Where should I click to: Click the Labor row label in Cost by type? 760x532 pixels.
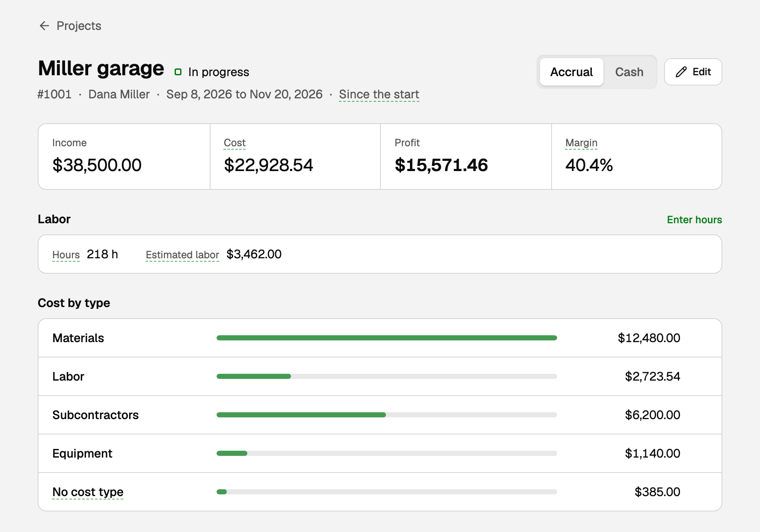pyautogui.click(x=68, y=376)
